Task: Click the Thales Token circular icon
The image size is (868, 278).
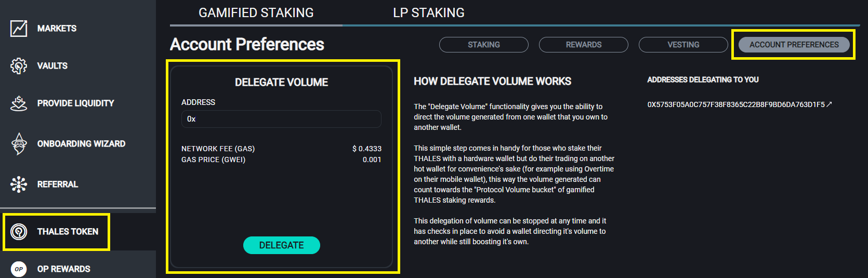Action: 19,232
